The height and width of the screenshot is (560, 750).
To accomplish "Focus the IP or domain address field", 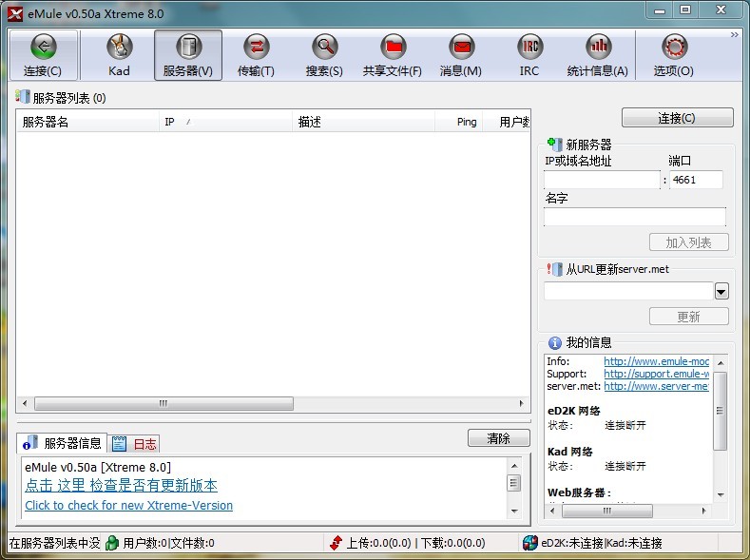I will [x=603, y=180].
